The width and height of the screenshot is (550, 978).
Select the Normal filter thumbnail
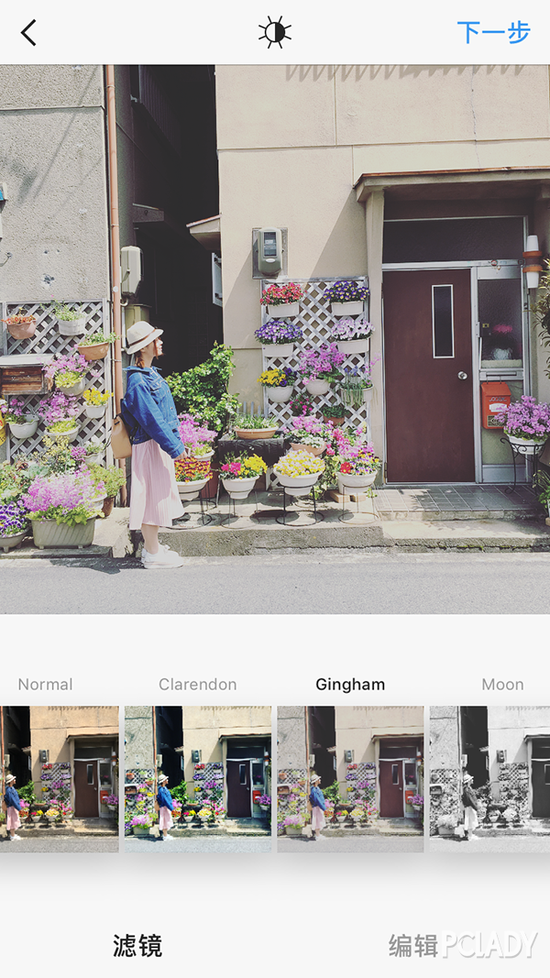pyautogui.click(x=59, y=779)
